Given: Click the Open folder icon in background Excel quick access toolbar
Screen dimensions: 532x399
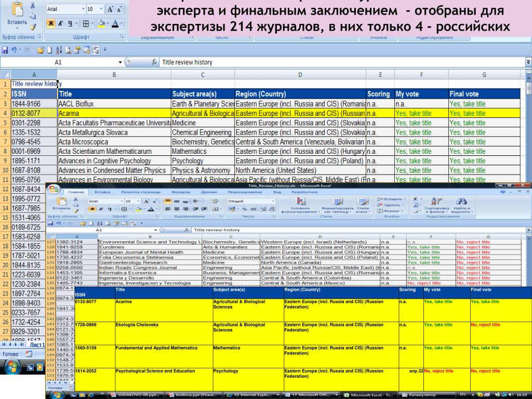Looking at the screenshot, I should point(41,50).
